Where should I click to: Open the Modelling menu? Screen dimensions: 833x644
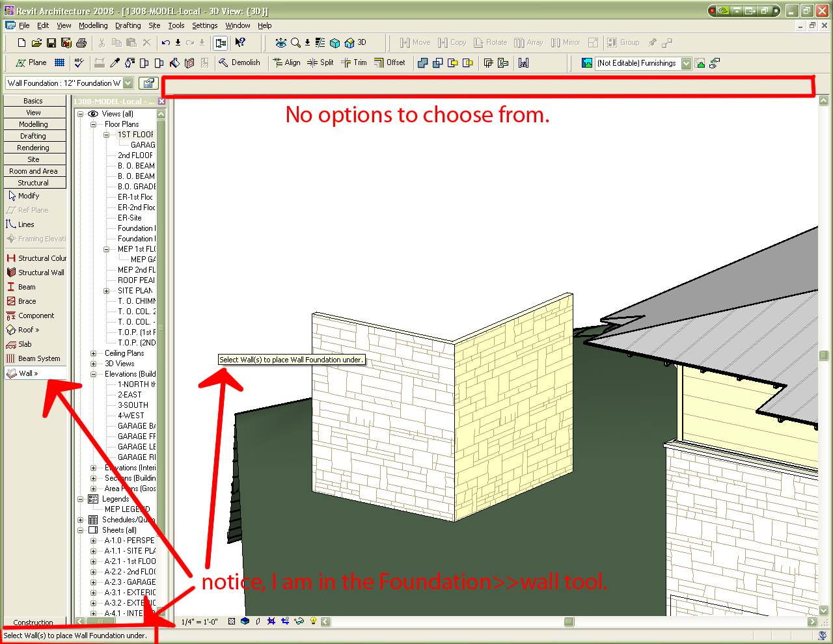click(93, 25)
